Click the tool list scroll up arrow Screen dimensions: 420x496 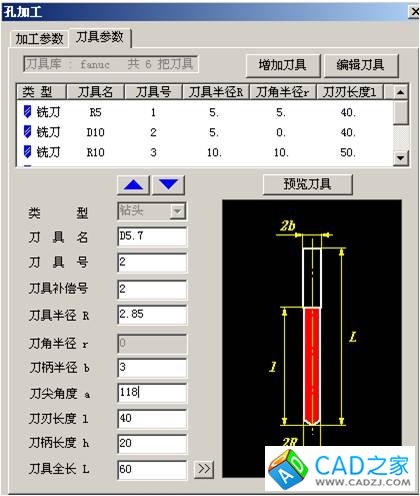[400, 92]
